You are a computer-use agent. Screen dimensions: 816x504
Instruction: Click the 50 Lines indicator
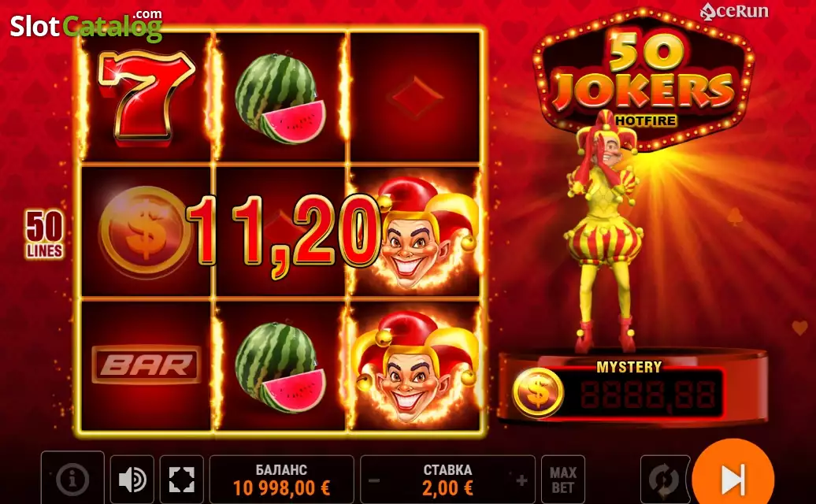(x=45, y=234)
